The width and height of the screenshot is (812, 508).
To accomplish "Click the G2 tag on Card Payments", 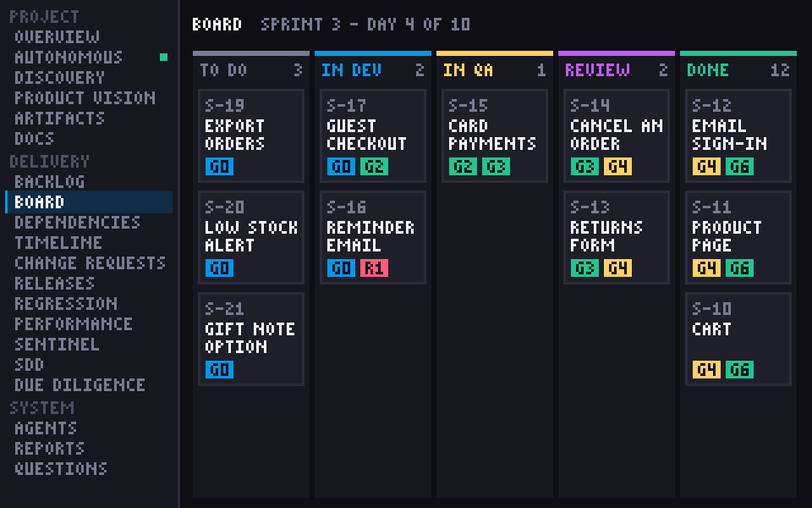I will (x=463, y=167).
